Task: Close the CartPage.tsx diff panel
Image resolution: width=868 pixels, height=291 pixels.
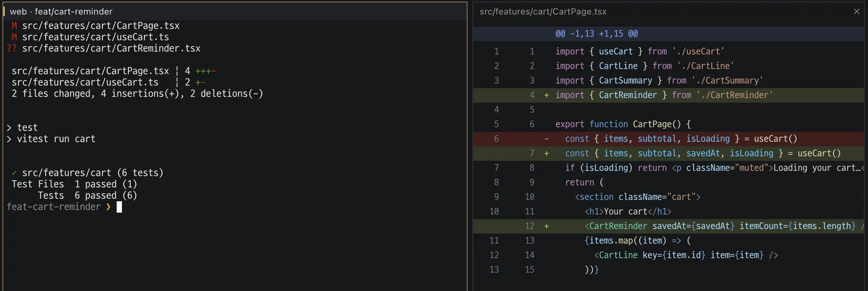Action: 856,11
